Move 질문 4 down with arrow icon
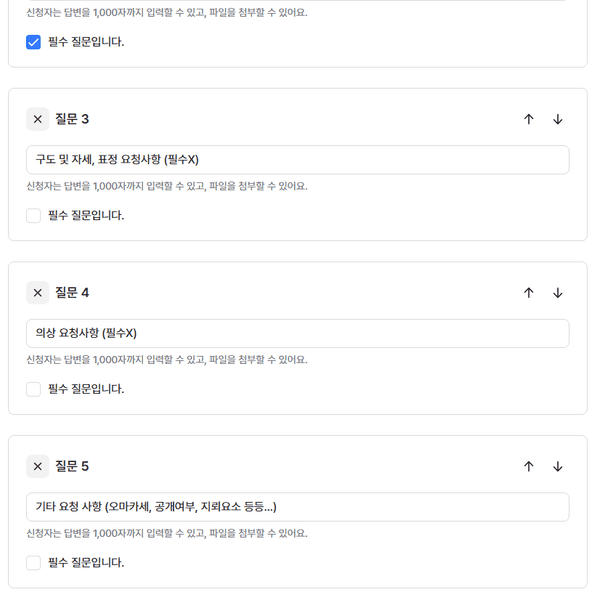The height and width of the screenshot is (600, 600). pyautogui.click(x=558, y=293)
